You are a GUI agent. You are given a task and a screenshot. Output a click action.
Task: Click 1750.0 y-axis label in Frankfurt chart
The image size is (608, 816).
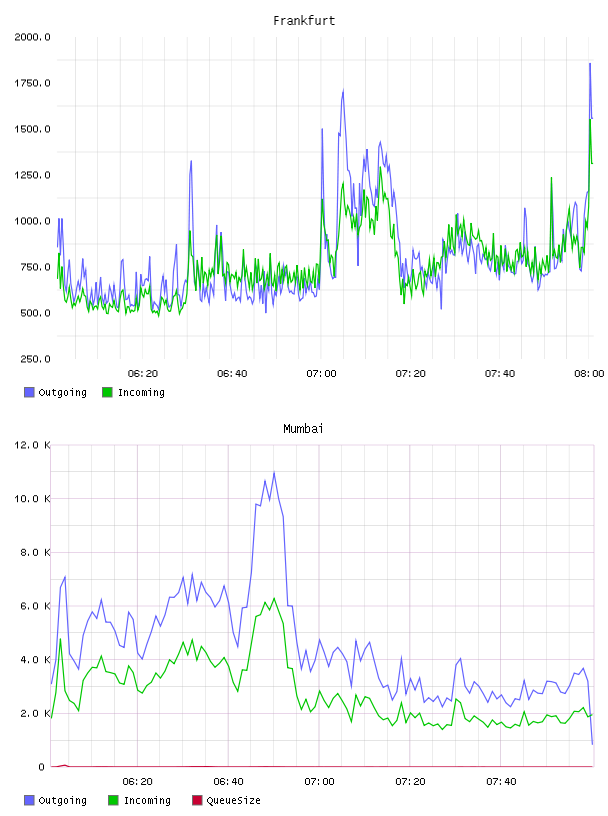point(32,83)
